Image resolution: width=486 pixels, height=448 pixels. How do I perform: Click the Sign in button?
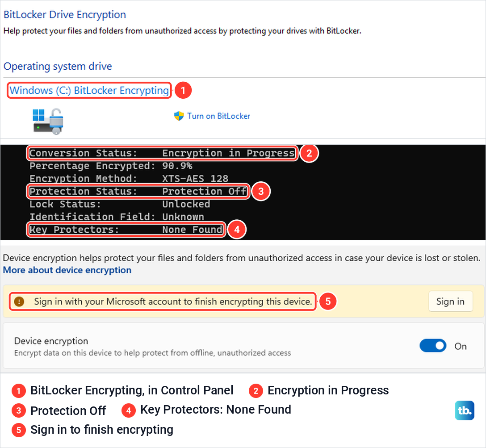click(x=450, y=301)
